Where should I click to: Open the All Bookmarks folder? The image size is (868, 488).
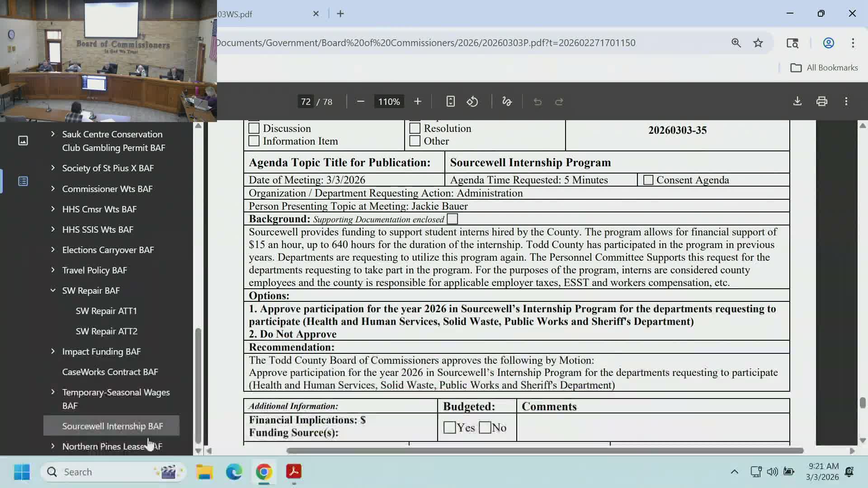[824, 68]
